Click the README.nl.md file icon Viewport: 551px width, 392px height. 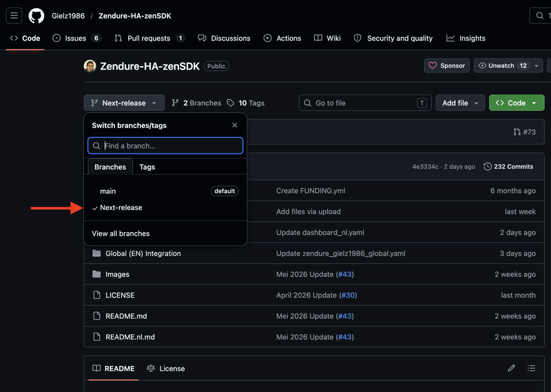coord(96,337)
